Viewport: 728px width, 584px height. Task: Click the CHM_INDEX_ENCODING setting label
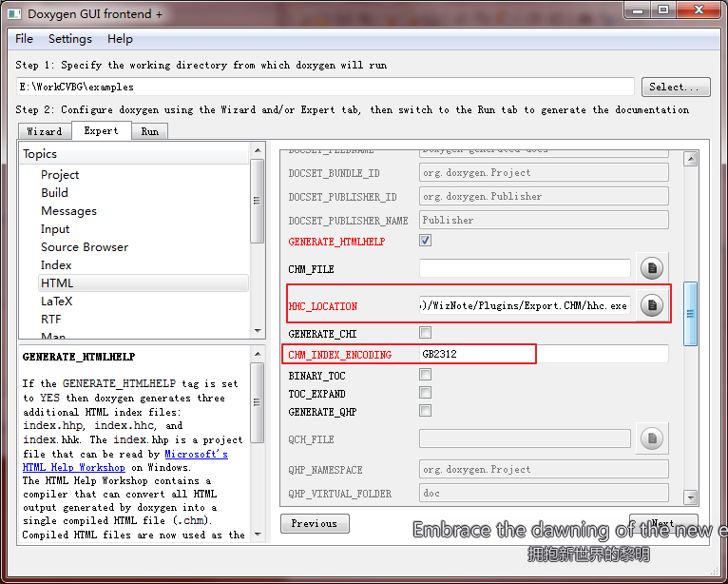pyautogui.click(x=340, y=355)
